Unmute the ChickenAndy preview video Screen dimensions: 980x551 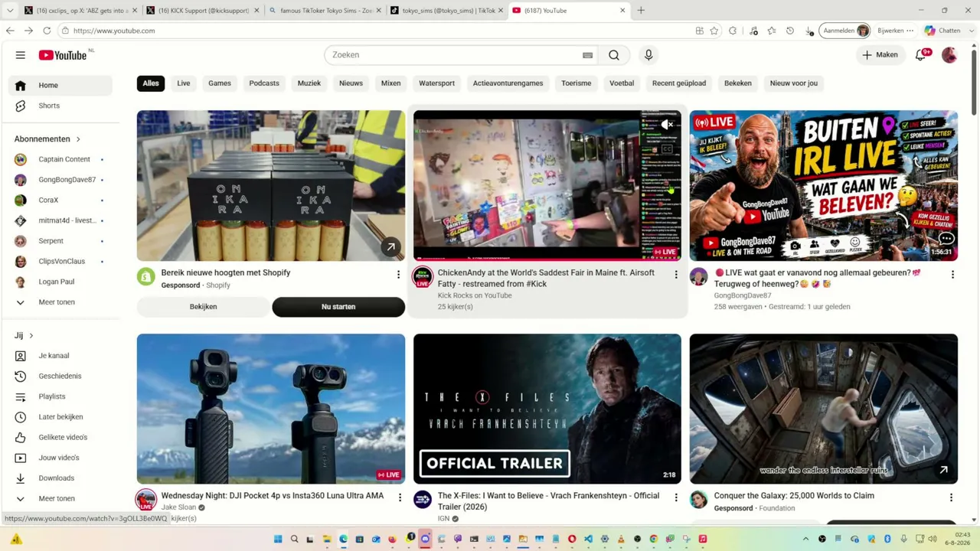click(668, 125)
